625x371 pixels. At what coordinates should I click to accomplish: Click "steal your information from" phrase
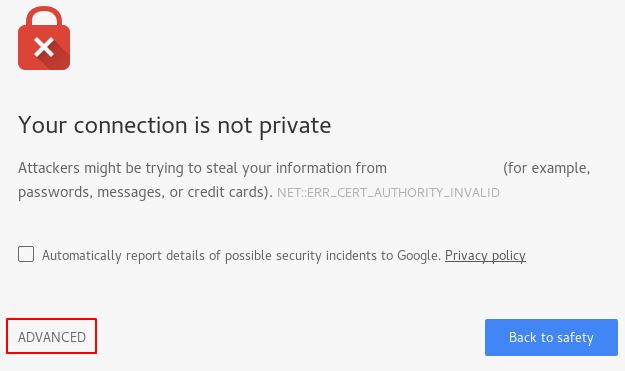coord(297,169)
